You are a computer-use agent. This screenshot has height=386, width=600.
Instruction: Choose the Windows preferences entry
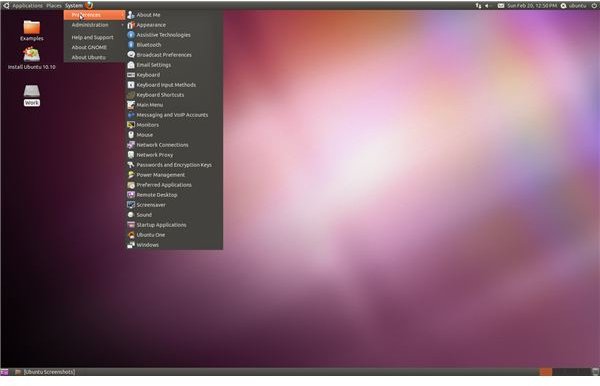point(174,245)
